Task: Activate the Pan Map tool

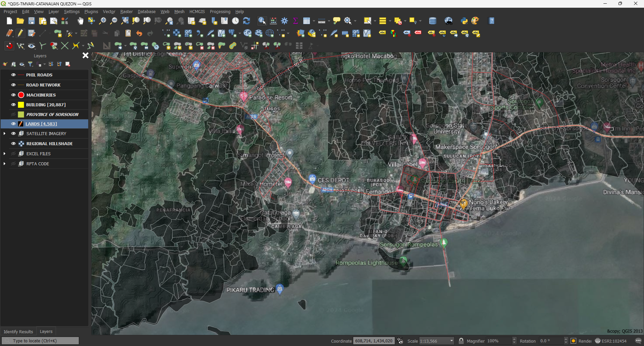Action: pos(80,21)
